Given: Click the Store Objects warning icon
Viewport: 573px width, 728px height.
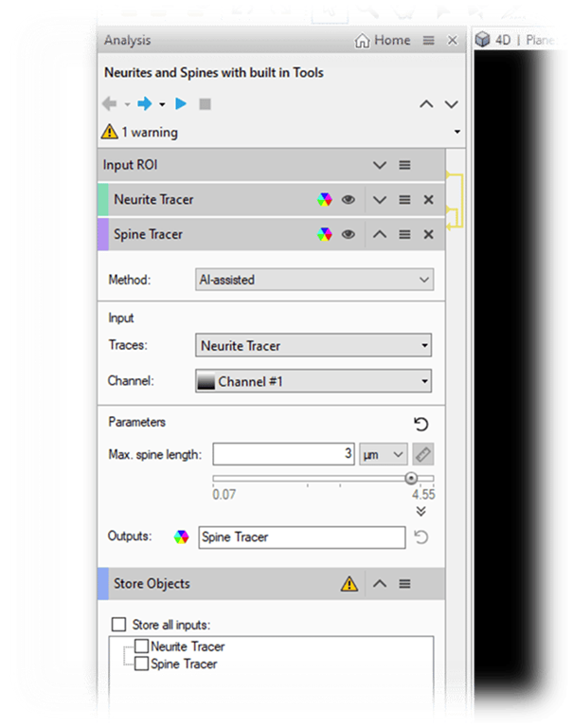Looking at the screenshot, I should (349, 584).
